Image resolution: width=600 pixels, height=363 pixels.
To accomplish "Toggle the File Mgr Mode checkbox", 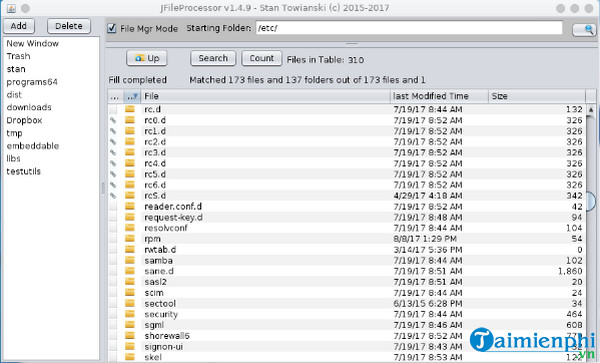I will click(112, 28).
